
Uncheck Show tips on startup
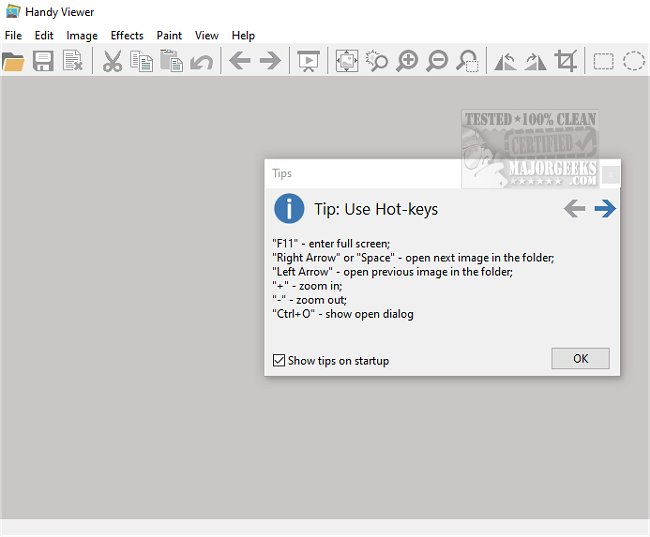[x=279, y=360]
